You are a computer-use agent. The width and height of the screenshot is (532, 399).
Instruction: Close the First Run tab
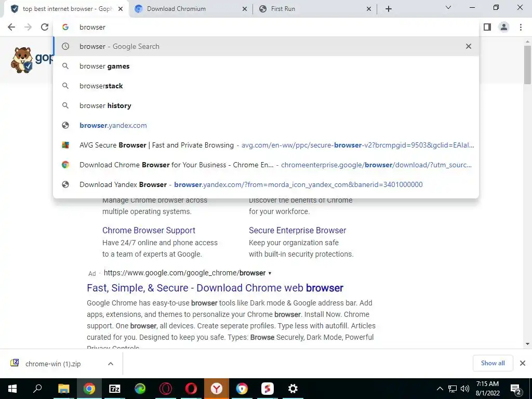coord(369,9)
